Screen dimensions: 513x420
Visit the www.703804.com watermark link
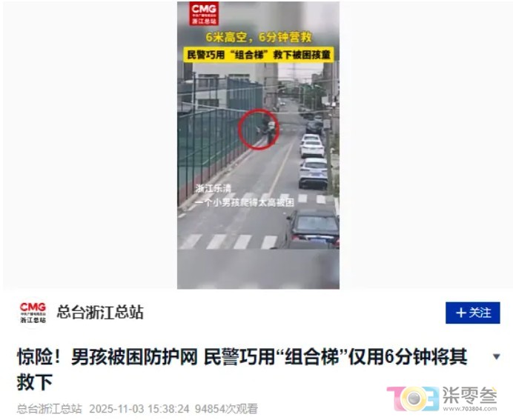(470, 408)
